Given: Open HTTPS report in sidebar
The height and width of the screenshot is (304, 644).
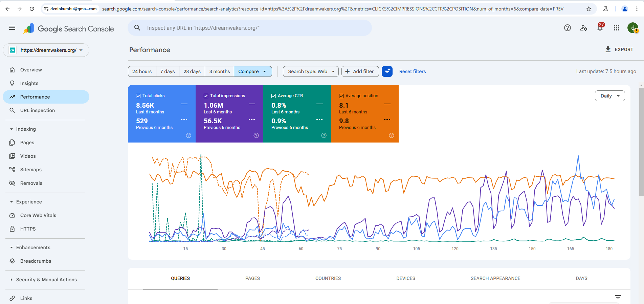Looking at the screenshot, I should [x=46, y=229].
